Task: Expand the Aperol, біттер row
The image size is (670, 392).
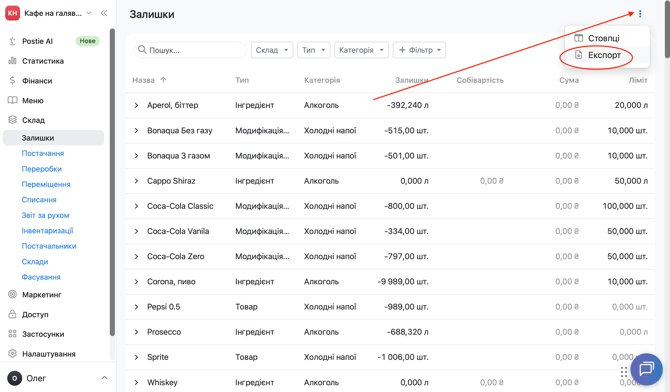Action: (x=136, y=105)
